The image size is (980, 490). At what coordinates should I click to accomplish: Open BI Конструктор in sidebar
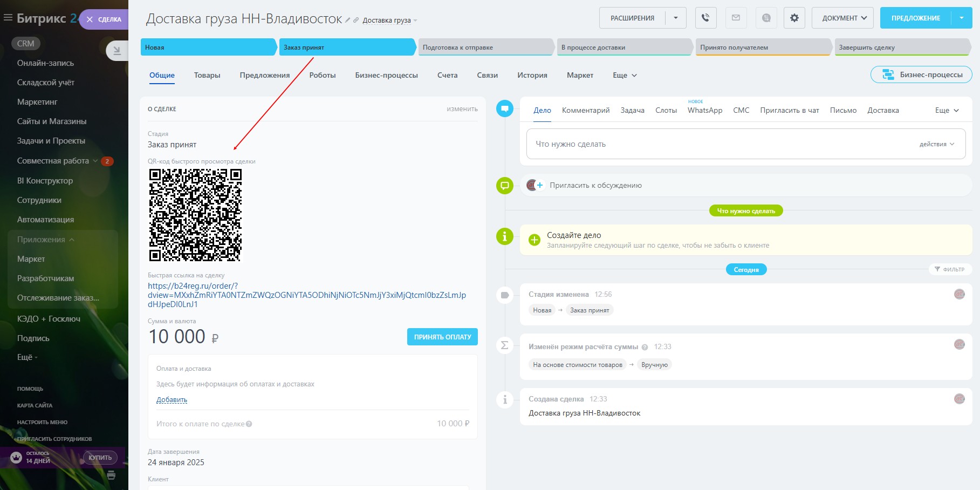click(45, 181)
